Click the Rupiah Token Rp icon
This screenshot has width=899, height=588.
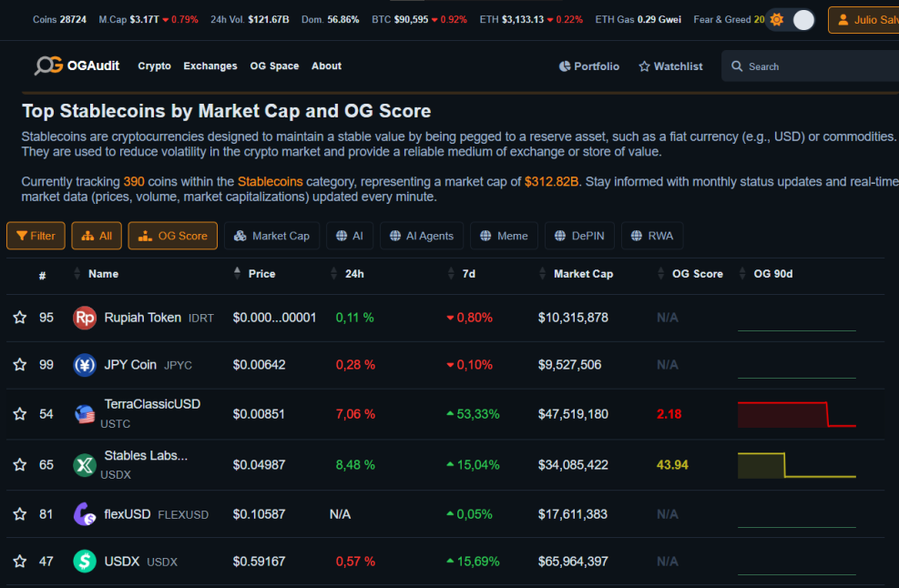pos(85,318)
